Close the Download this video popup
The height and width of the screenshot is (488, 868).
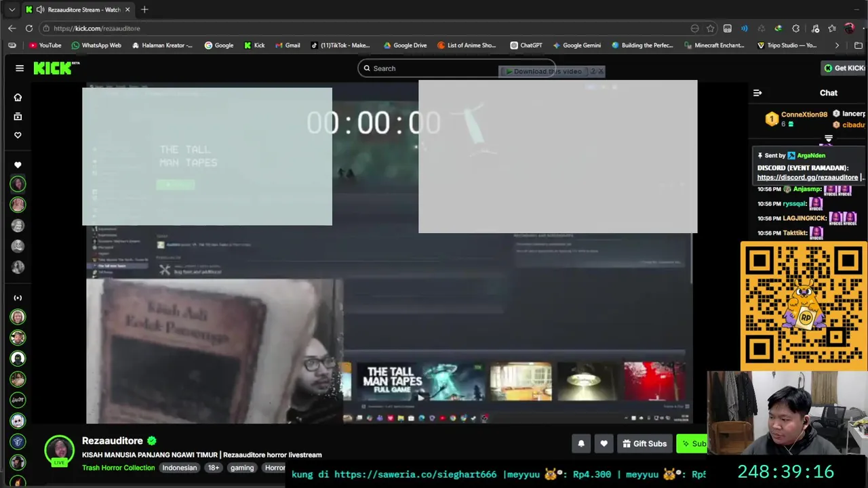(x=600, y=71)
